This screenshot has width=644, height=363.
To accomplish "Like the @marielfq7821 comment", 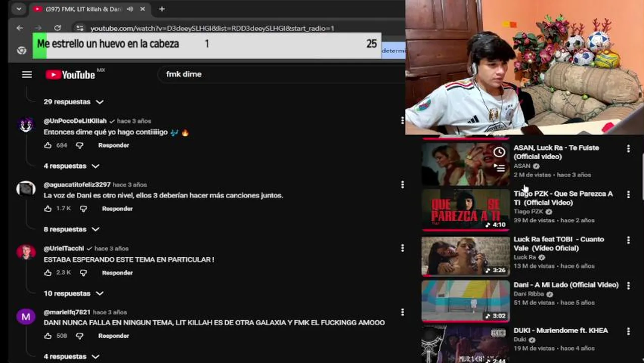I will [x=48, y=336].
